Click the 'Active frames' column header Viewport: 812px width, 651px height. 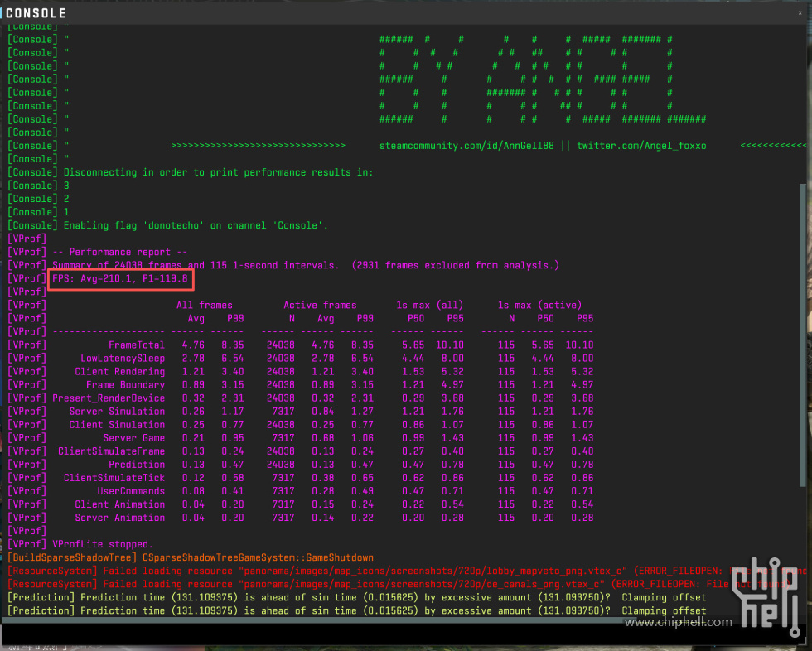[320, 305]
